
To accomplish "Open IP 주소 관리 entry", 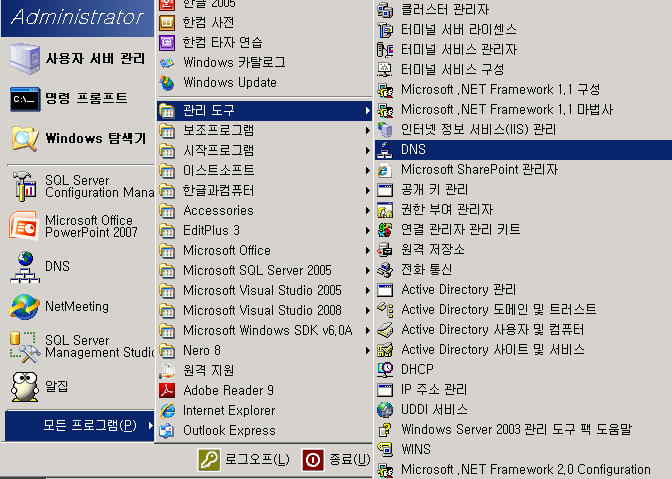I will click(x=523, y=389).
